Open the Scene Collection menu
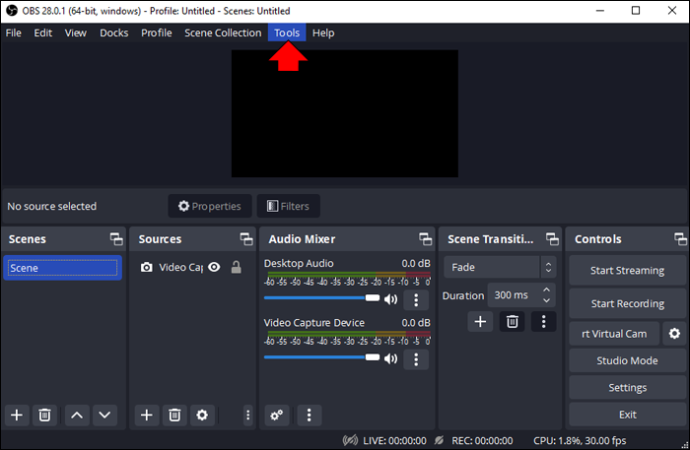 point(223,33)
